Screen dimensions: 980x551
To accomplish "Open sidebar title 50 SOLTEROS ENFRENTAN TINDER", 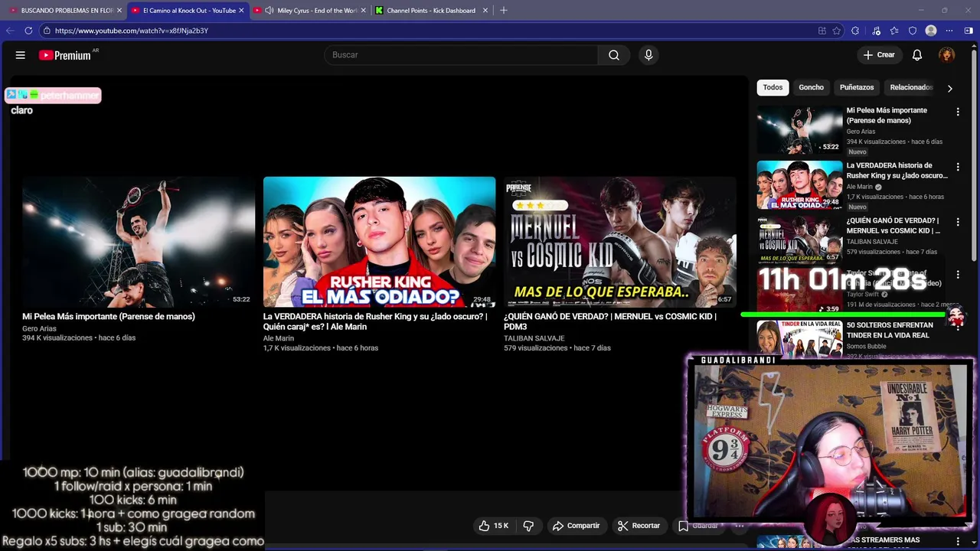I will click(890, 330).
